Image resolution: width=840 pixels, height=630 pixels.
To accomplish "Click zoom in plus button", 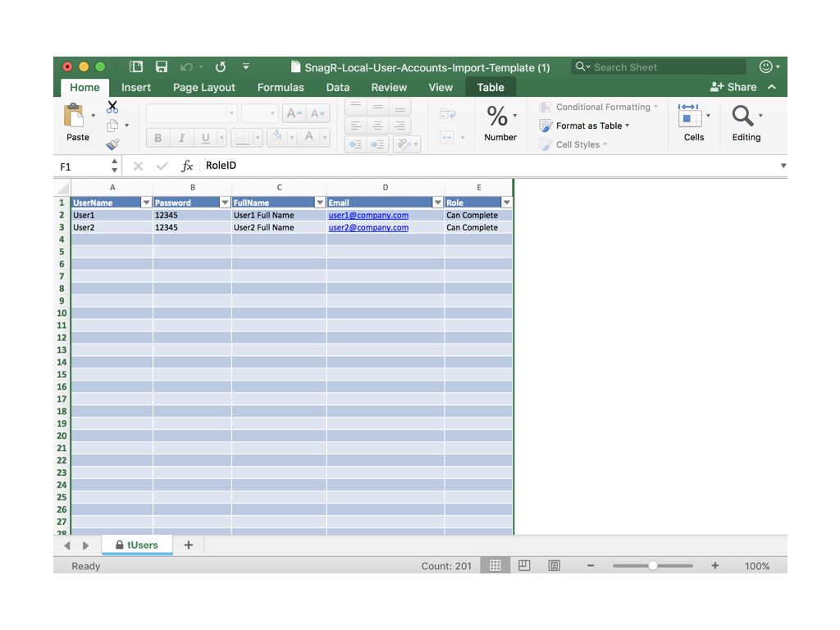I will [715, 566].
